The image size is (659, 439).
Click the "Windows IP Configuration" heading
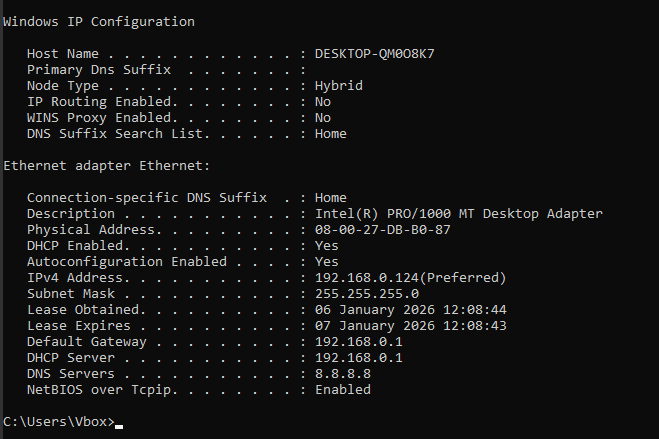tap(99, 21)
